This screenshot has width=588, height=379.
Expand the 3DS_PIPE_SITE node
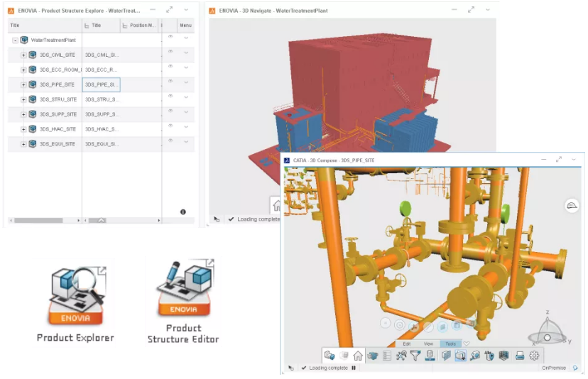click(23, 84)
